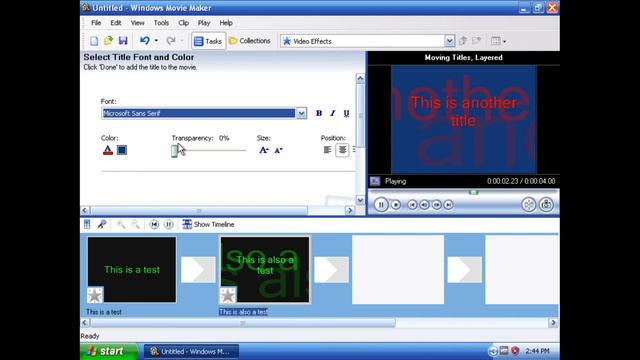Click the narrate timeline microphone icon
The width and height of the screenshot is (640, 360).
(x=102, y=224)
